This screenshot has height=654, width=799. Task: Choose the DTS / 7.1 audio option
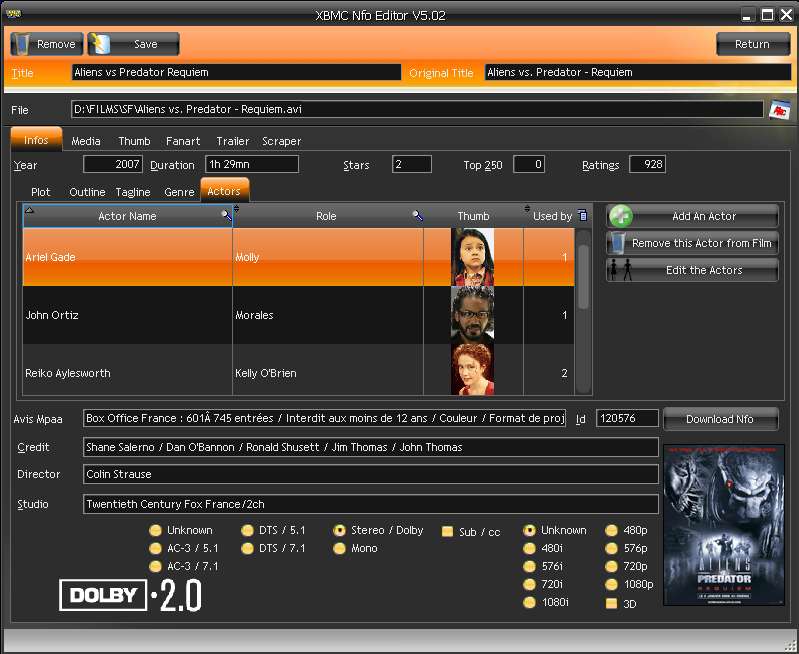[247, 548]
